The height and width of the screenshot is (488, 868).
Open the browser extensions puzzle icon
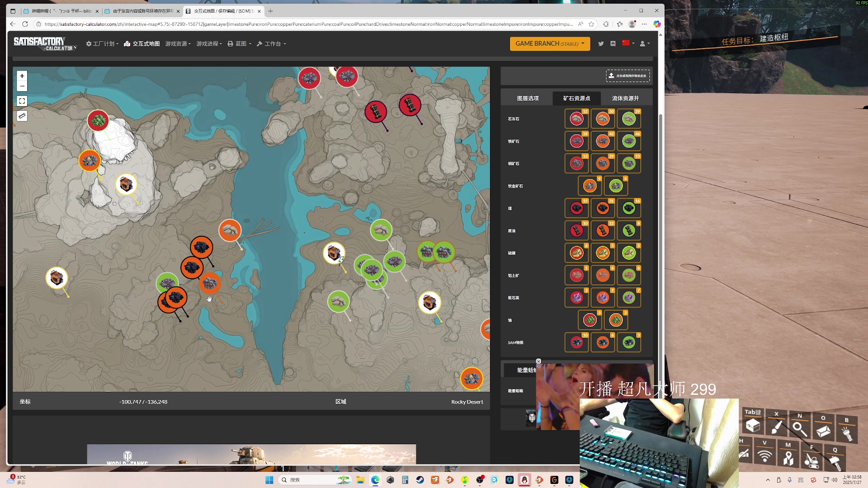coord(606,24)
